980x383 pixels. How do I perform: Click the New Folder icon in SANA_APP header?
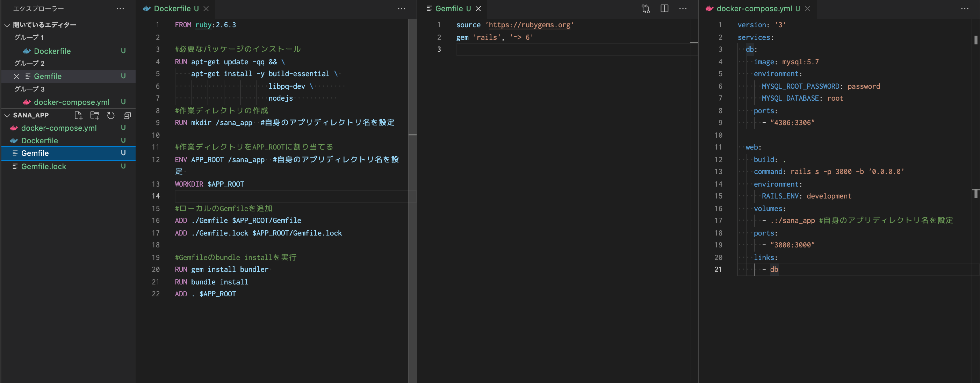(x=95, y=115)
